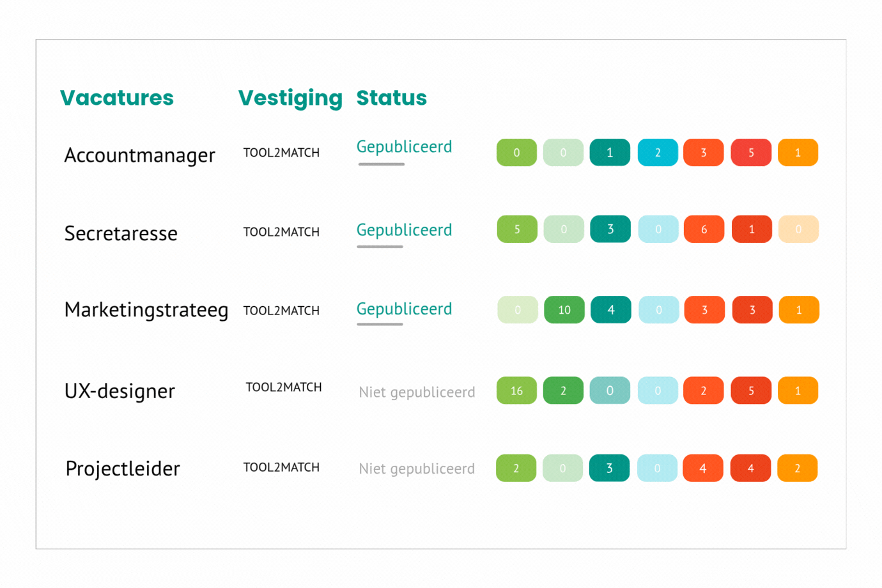Sort by the Vacatures column header
This screenshot has height=588, width=882.
(117, 98)
